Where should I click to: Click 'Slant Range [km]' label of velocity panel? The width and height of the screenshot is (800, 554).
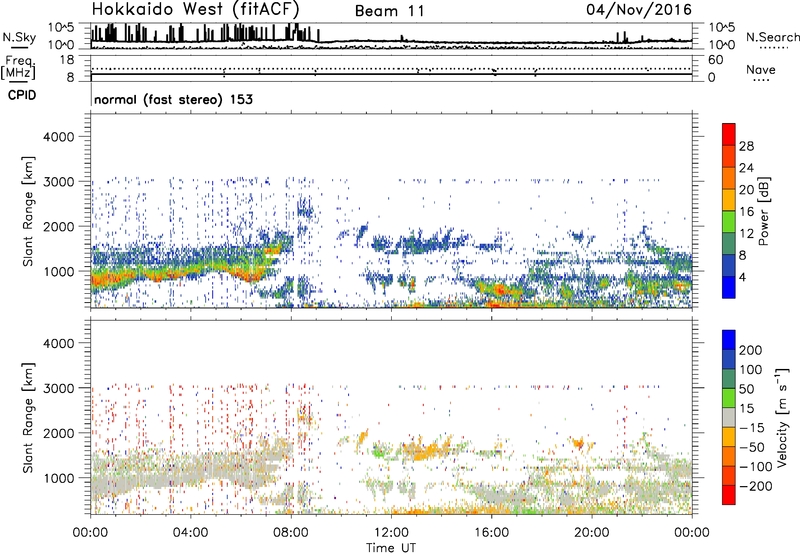click(x=28, y=418)
